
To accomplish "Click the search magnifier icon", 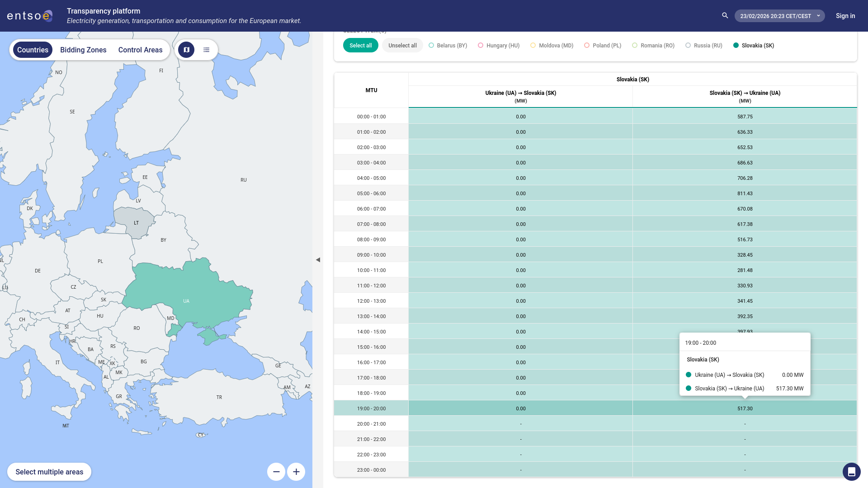I will (x=725, y=16).
